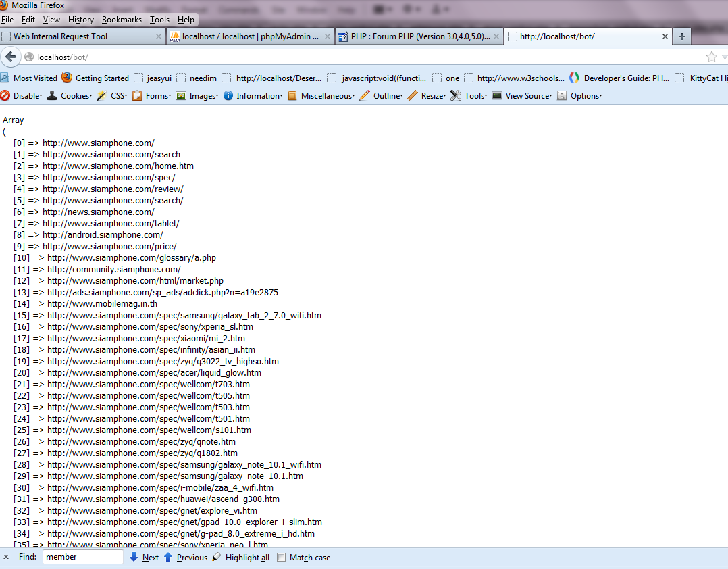Click the Tools wrench toolbar icon
728x569 pixels.
(x=456, y=96)
